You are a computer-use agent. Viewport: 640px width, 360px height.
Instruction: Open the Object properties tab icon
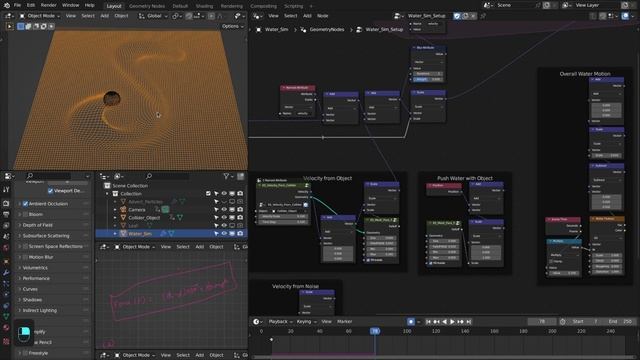pos(6,261)
